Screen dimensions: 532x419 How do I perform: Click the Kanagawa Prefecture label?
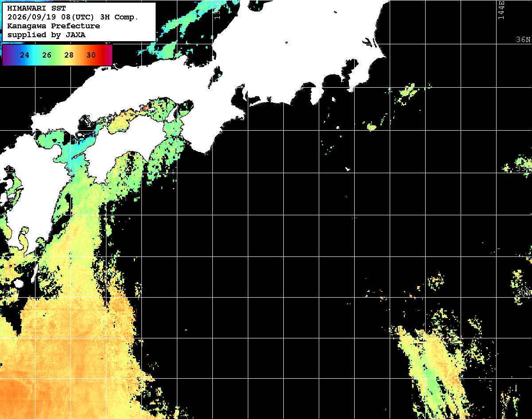(x=54, y=26)
